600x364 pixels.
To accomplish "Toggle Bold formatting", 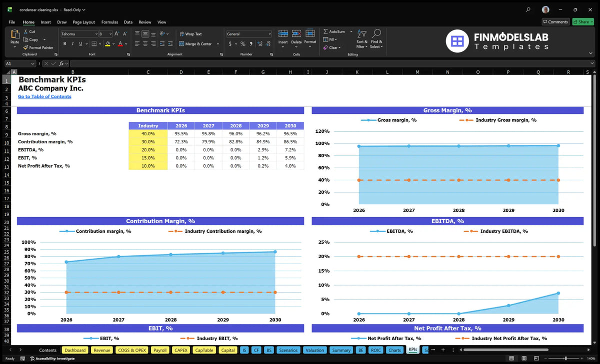I will coord(64,44).
